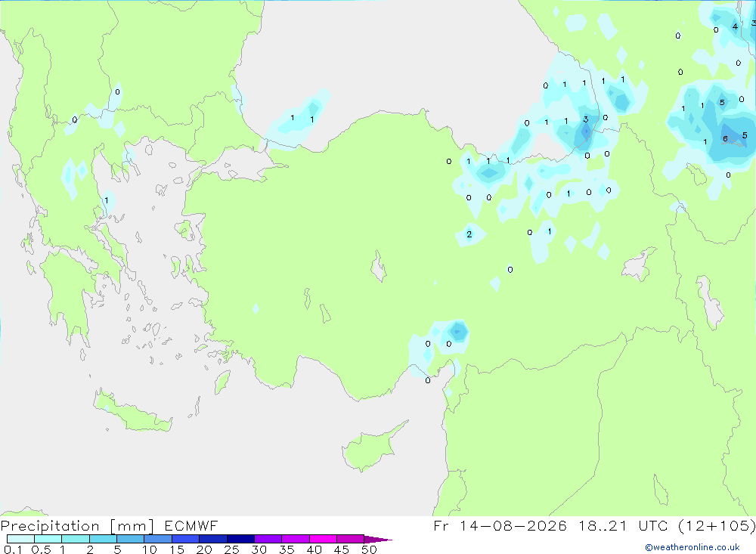The image size is (756, 554).
Task: Click the legend label '50'
Action: (x=370, y=549)
